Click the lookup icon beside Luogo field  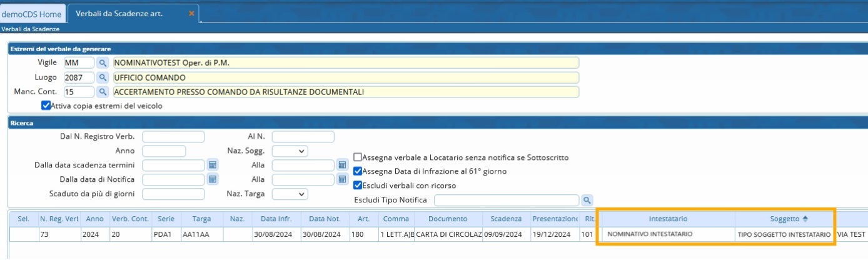tap(103, 77)
